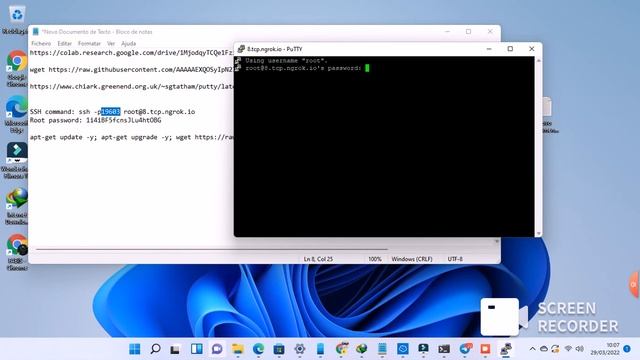Click 'Windows (CRLF)' in status bar
Viewport: 640px width, 360px height.
coord(411,259)
